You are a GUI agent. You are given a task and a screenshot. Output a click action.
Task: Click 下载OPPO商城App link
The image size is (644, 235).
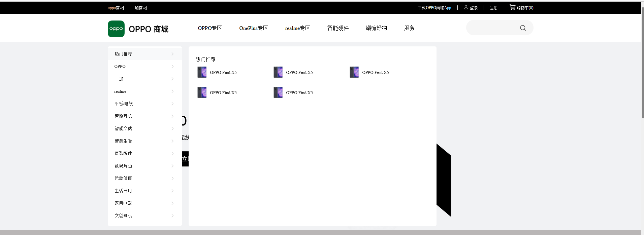tap(434, 8)
